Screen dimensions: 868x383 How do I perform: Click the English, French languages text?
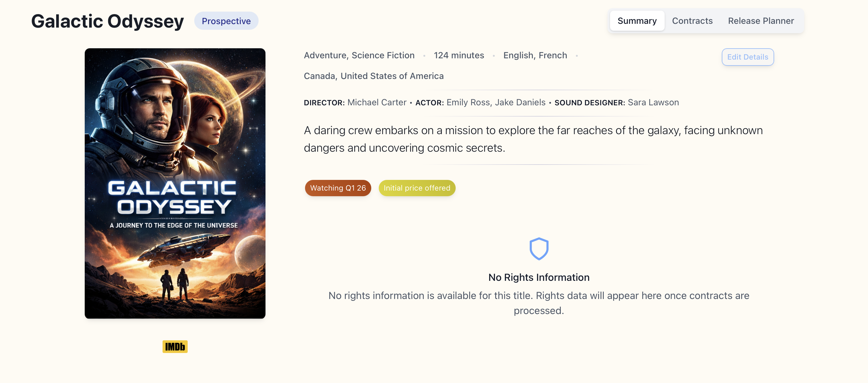[535, 55]
